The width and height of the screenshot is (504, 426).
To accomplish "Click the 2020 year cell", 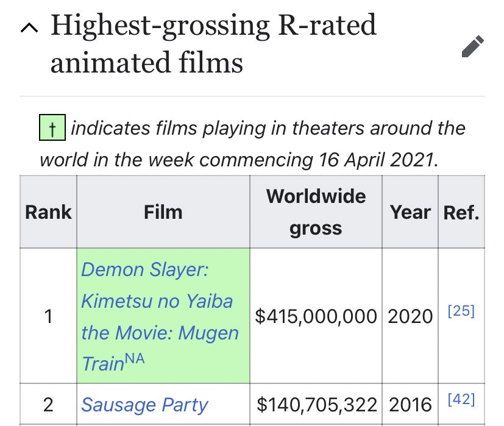I will [410, 316].
